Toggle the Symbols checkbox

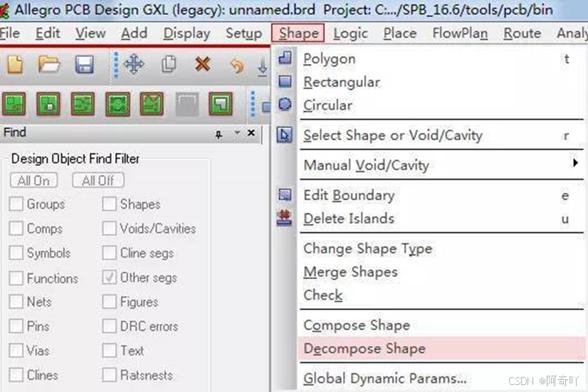tap(16, 253)
